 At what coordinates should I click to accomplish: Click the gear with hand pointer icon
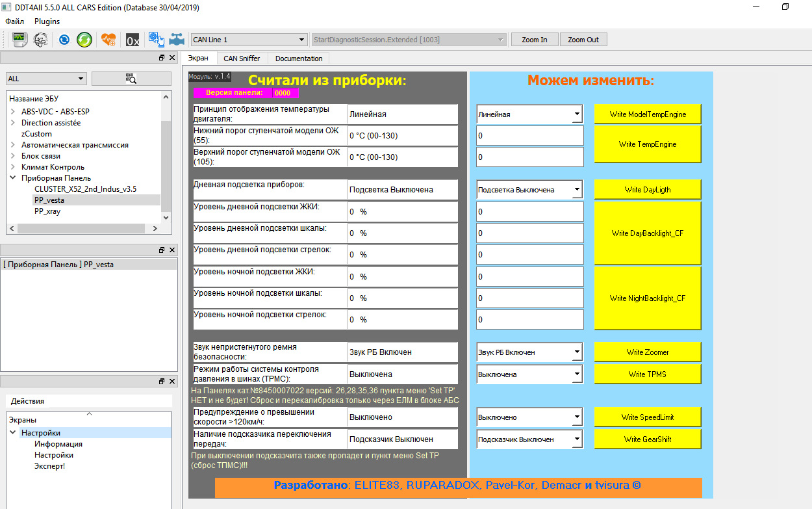click(156, 40)
